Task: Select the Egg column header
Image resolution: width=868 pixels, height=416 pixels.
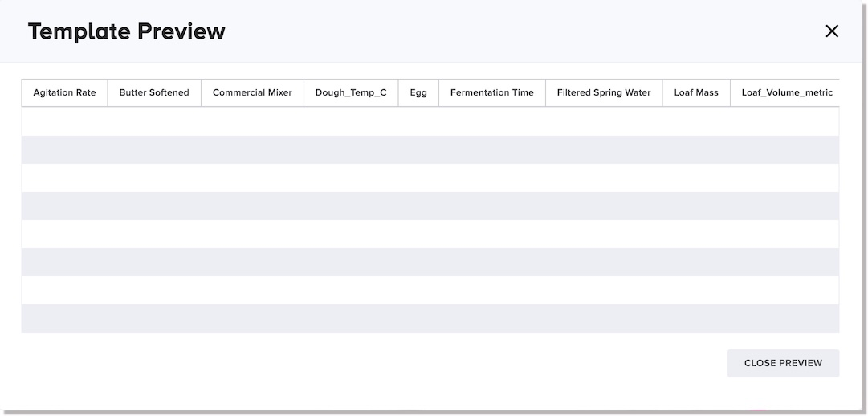Action: click(418, 93)
